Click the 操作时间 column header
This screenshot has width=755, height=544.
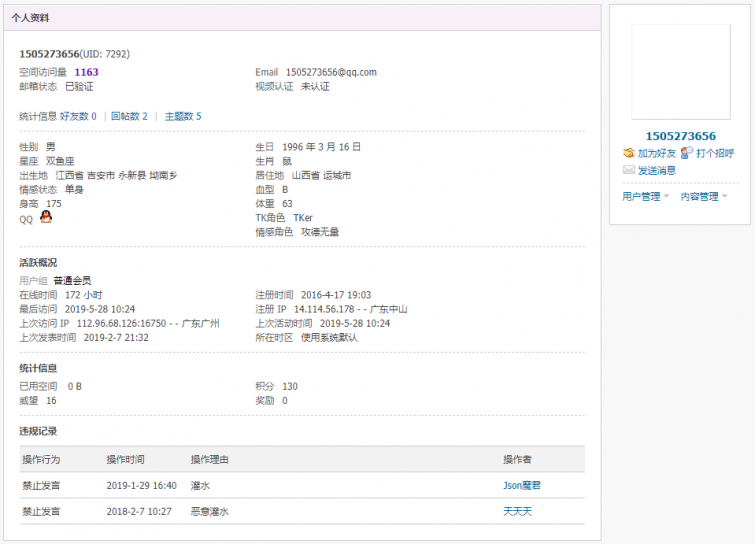click(125, 459)
